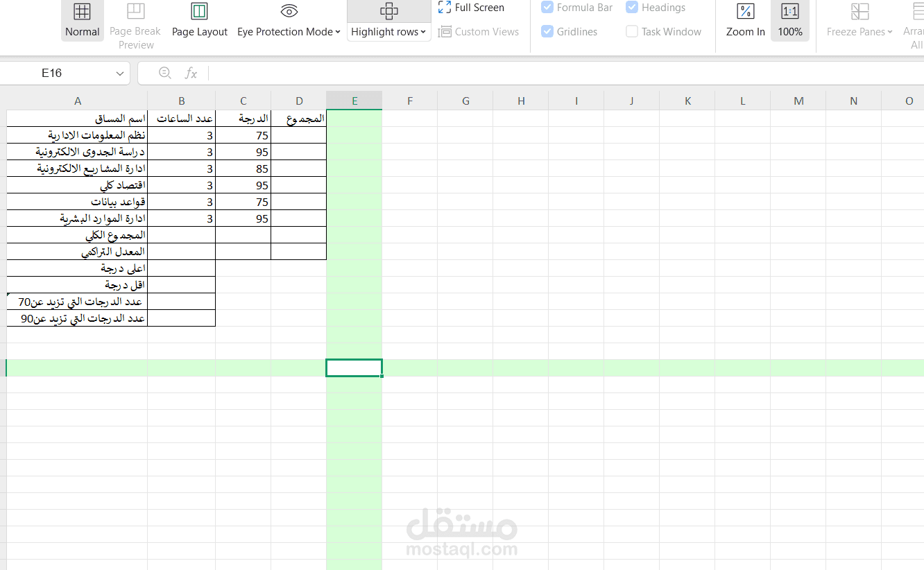This screenshot has height=570, width=924.
Task: Select cell 'عدد الدرجات التي تزيد عن90'
Action: [x=77, y=318]
